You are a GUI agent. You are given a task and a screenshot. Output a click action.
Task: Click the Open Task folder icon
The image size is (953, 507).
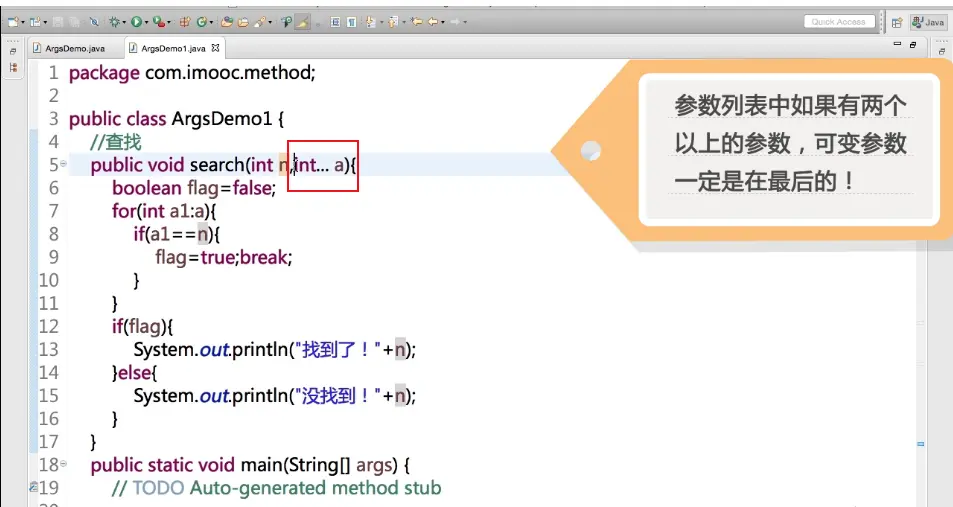click(x=243, y=22)
